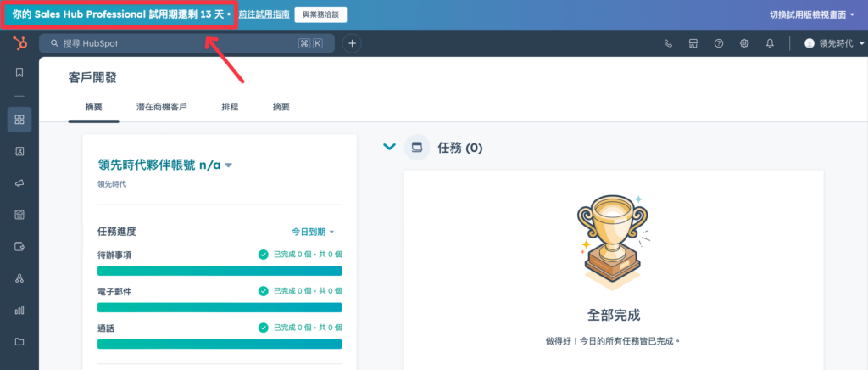Expand the 領先時代夥伴帳號 n/a dropdown

pyautogui.click(x=165, y=165)
